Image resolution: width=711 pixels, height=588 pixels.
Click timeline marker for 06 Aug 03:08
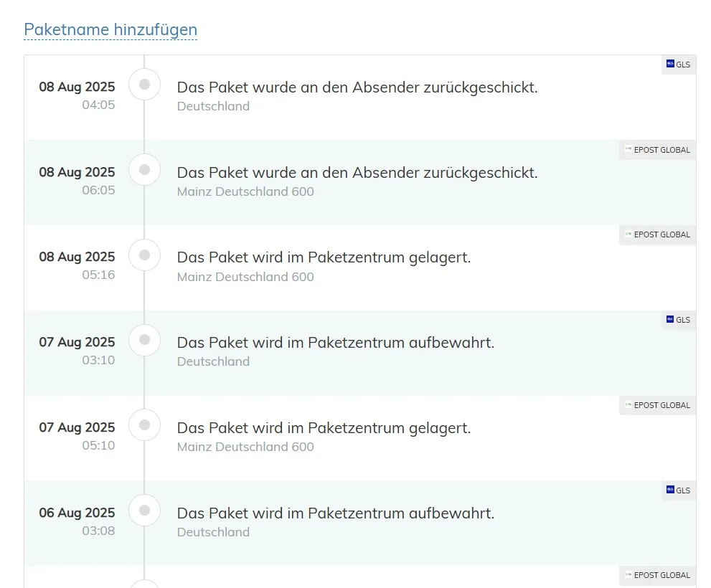tap(145, 510)
